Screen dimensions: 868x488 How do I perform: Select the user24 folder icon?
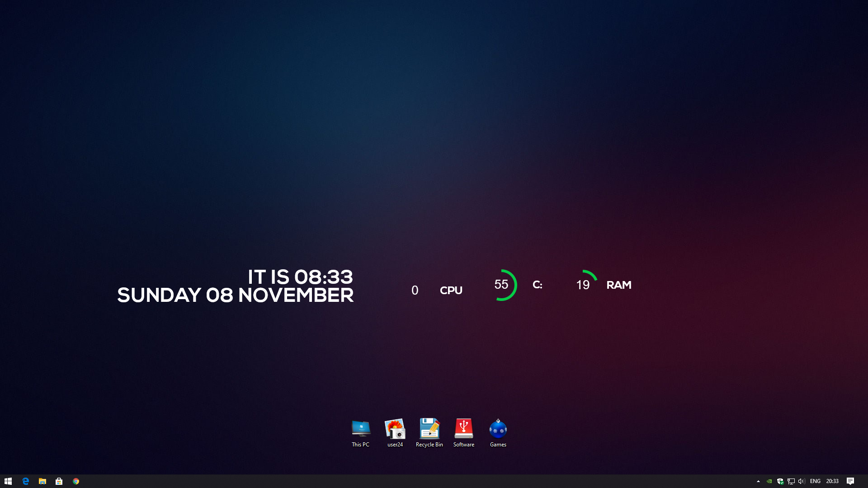point(395,432)
